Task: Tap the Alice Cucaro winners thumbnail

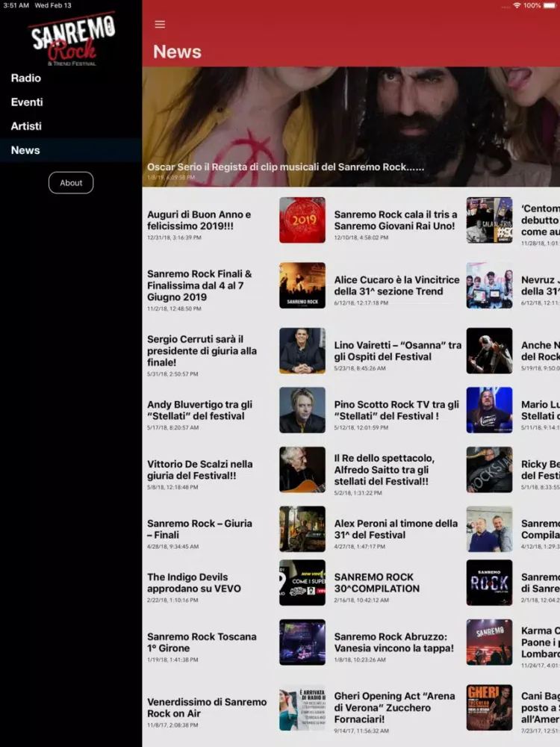Action: [490, 285]
